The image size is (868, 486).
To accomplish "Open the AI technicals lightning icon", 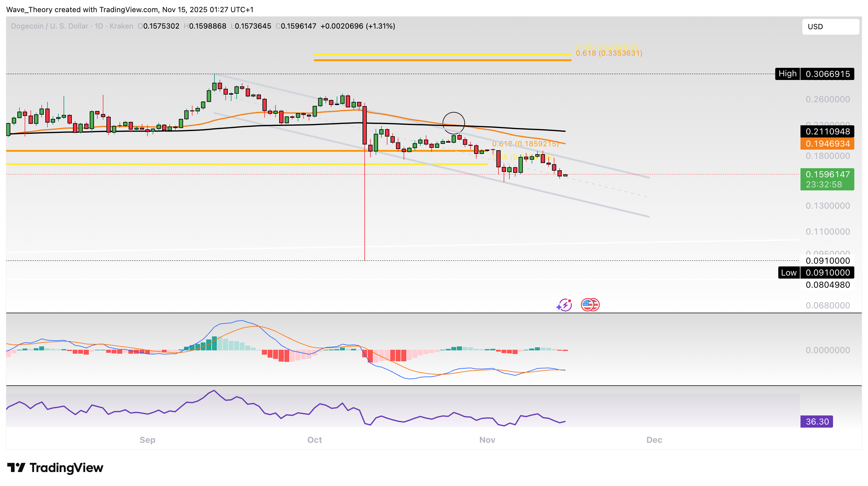I will coord(564,304).
